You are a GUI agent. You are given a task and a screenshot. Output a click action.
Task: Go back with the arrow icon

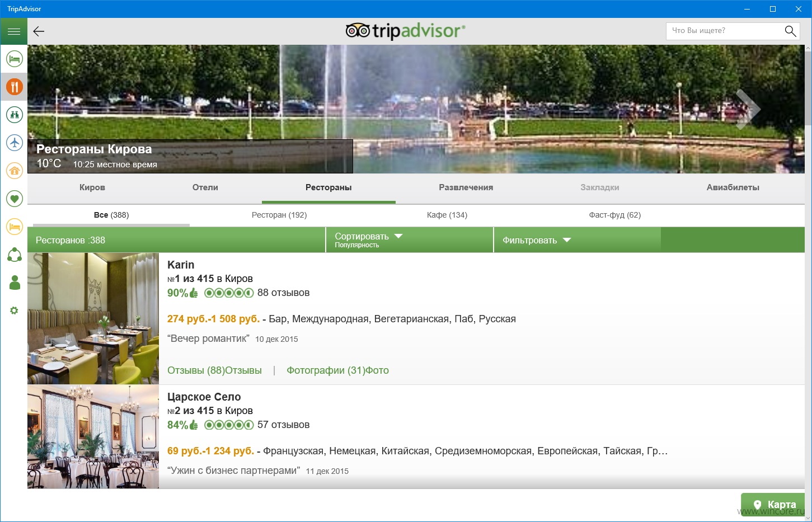click(x=39, y=31)
